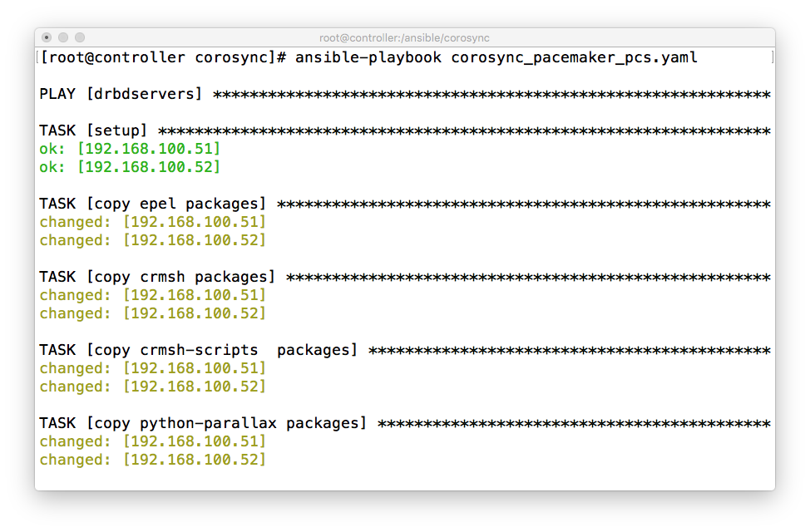The image size is (810, 532).
Task: Click changed 192.168.100.51 under epel packages
Action: [153, 222]
